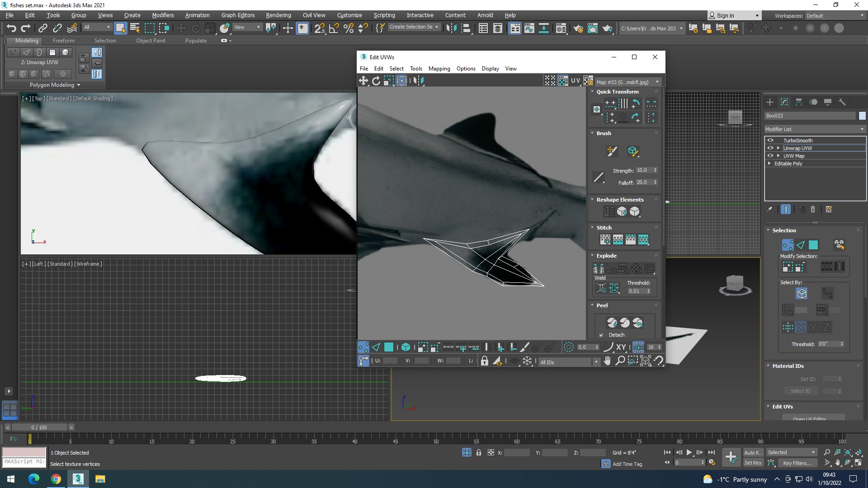Toggle Vertex sub-object mode in Edit UVWs bottom bar
This screenshot has height=488, width=868.
pyautogui.click(x=363, y=347)
